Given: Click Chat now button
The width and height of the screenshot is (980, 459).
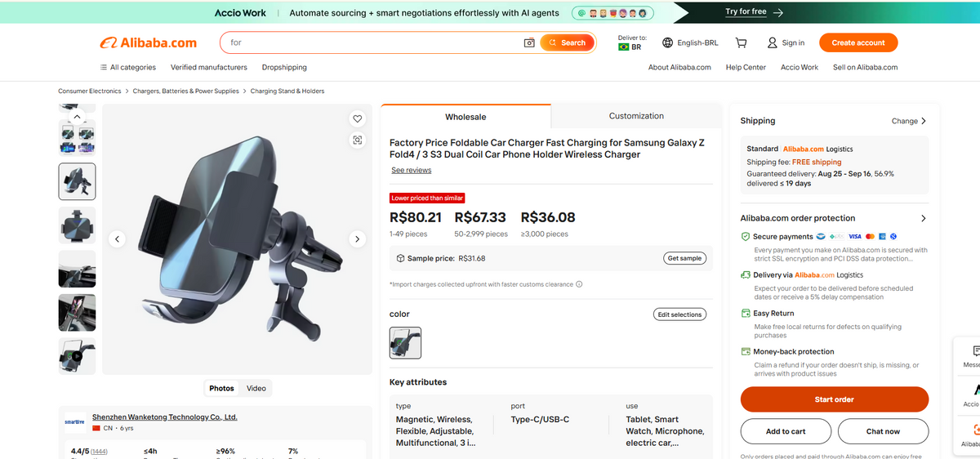Looking at the screenshot, I should pyautogui.click(x=883, y=431).
